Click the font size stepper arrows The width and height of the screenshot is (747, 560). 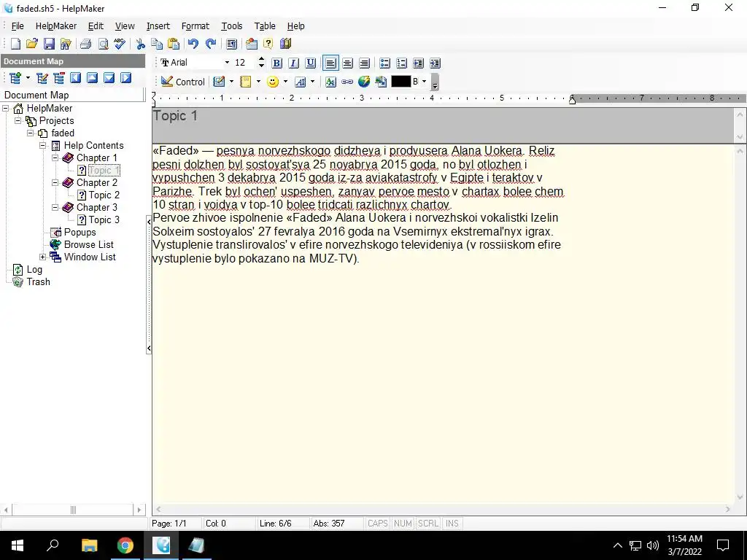(x=261, y=63)
